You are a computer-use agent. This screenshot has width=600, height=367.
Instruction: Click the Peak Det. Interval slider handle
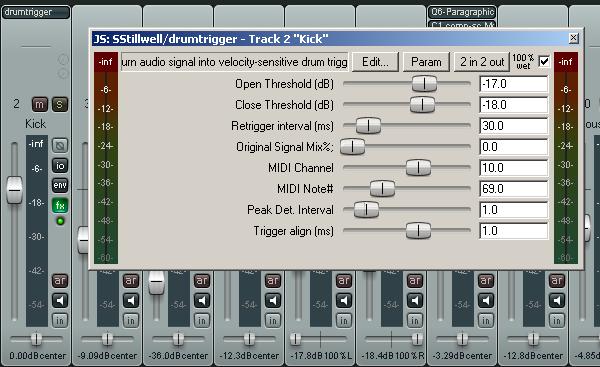pos(366,210)
